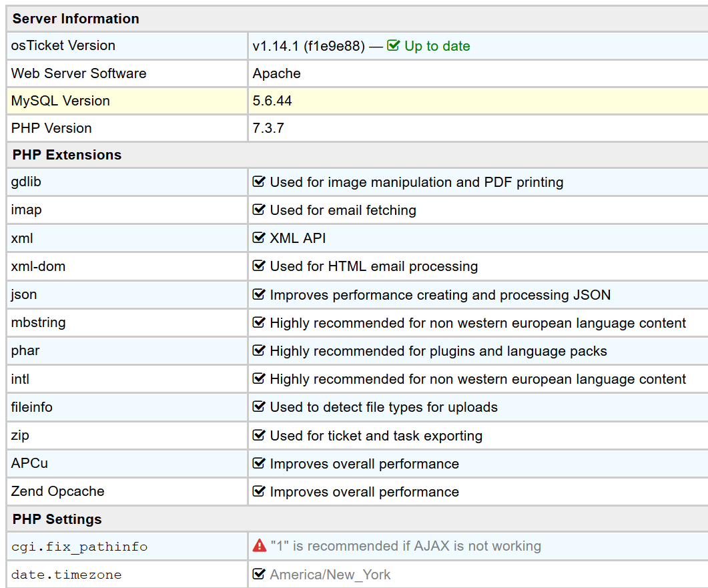Click the check icon in the intl row
708x588 pixels.
click(259, 378)
